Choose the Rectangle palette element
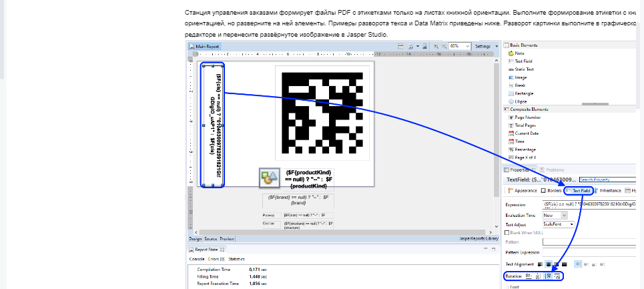The height and width of the screenshot is (289, 644). 521,93
